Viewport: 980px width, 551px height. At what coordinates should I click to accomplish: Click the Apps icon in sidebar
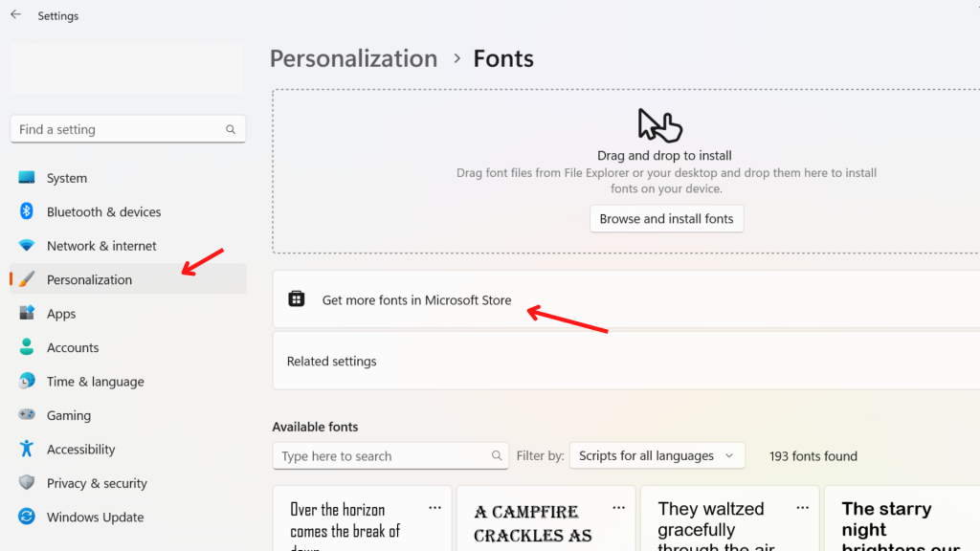26,313
